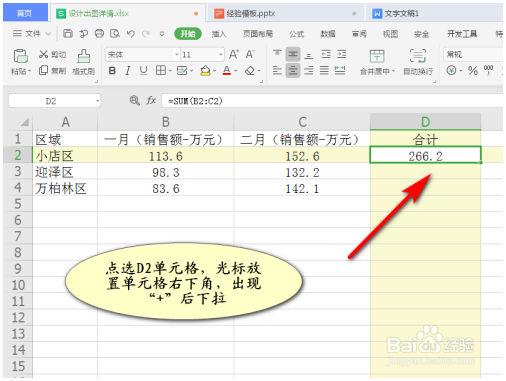This screenshot has height=381, width=506.
Task: Click the percent style icon
Action: tap(473, 71)
